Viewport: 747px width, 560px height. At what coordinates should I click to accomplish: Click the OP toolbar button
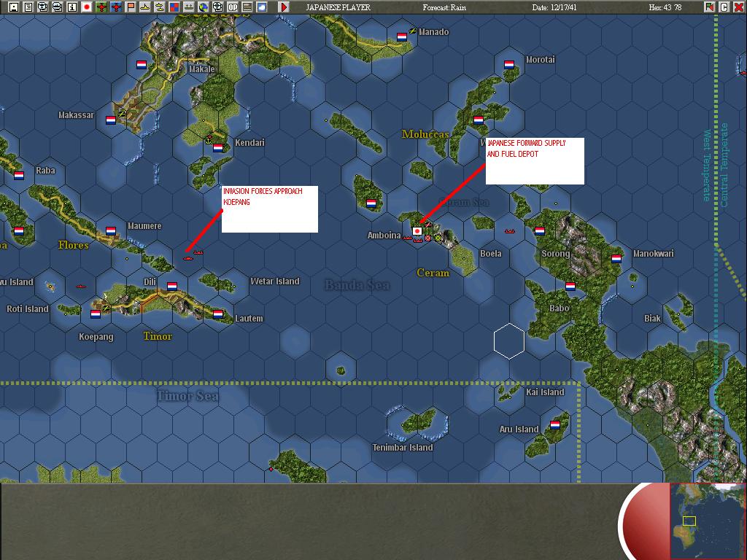pos(233,7)
